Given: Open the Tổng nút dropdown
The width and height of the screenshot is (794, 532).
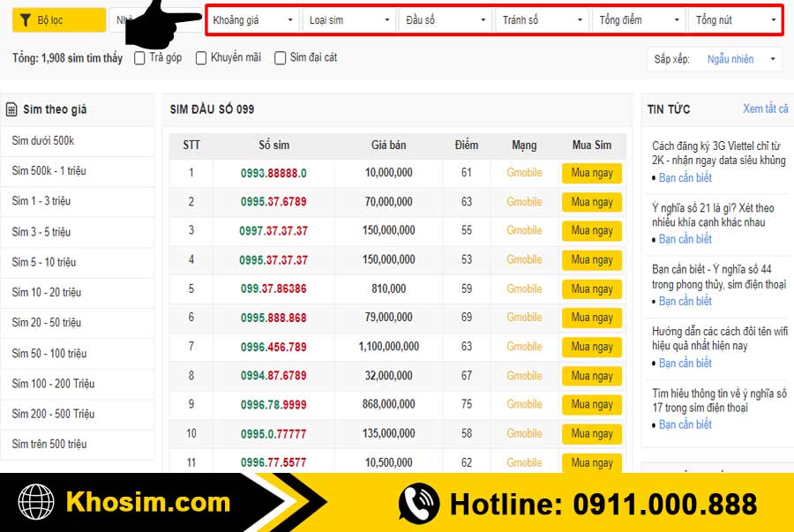Looking at the screenshot, I should coord(736,19).
